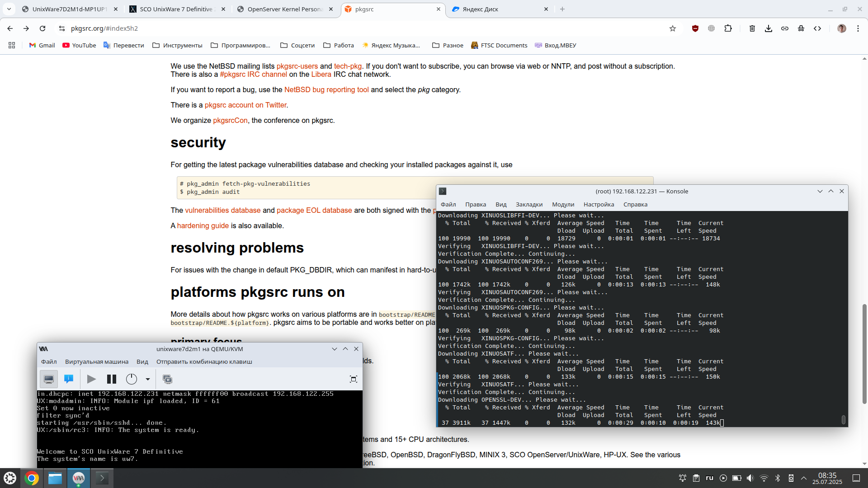Bookmark this page with the star icon
Image resolution: width=868 pixels, height=488 pixels.
[x=673, y=28]
